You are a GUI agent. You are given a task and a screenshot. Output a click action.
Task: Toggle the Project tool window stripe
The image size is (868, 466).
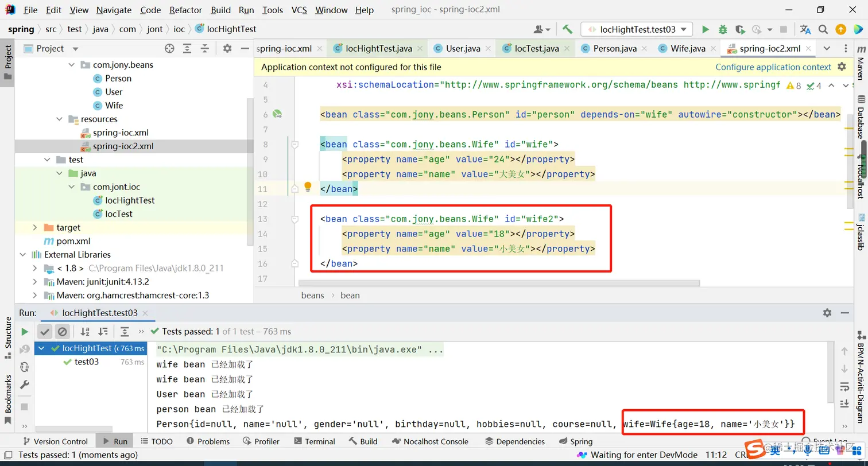tap(7, 63)
